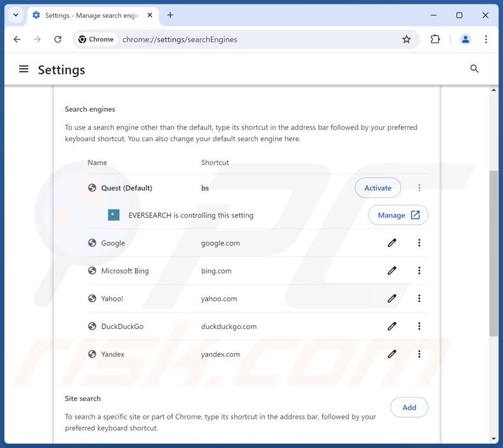Viewport: 503px width, 448px height.
Task: Click the globe icon beside DuckDuckGo
Action: click(x=92, y=326)
